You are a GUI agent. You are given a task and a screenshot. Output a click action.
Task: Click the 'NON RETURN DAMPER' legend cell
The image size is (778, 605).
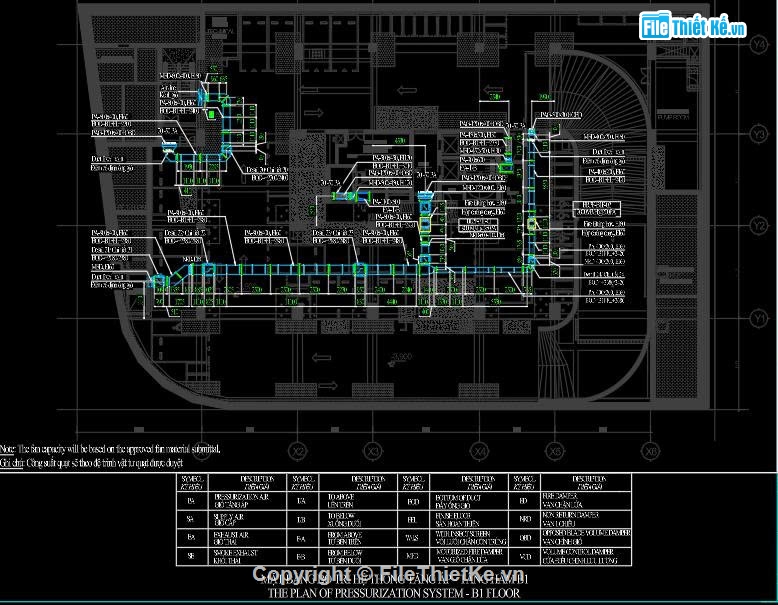coord(586,519)
